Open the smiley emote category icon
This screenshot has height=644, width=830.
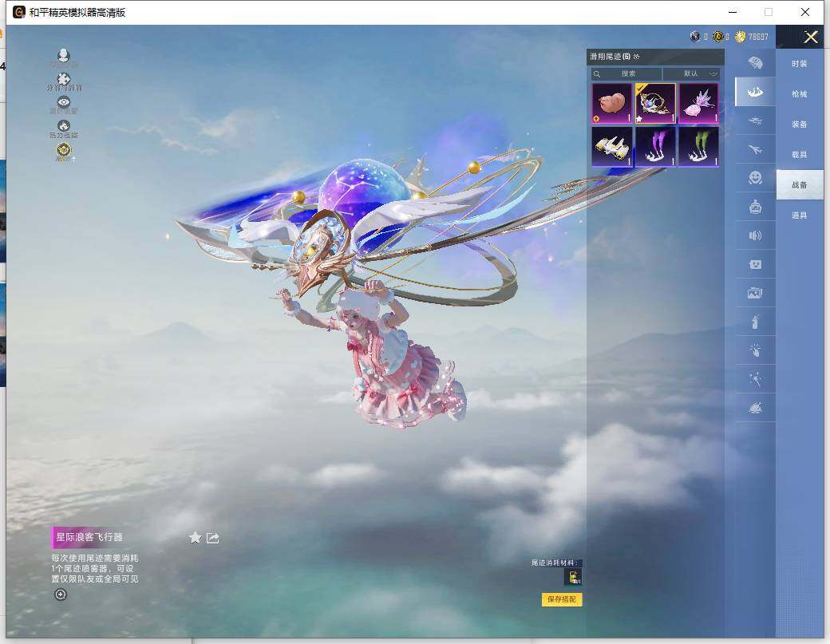[x=755, y=177]
